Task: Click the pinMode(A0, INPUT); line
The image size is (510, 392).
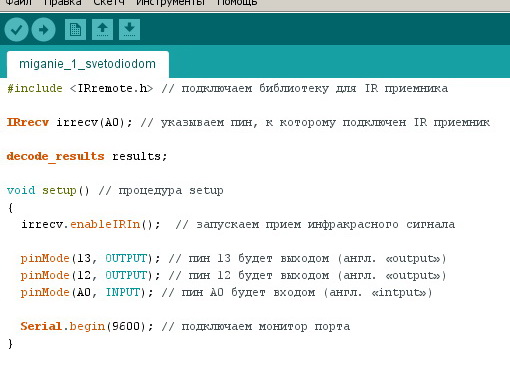Action: [226, 292]
